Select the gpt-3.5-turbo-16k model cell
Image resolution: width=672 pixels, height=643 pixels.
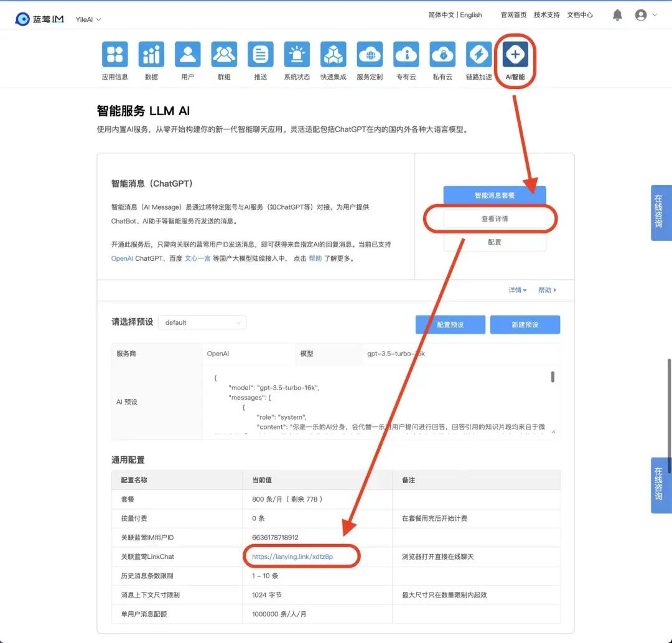(x=460, y=354)
